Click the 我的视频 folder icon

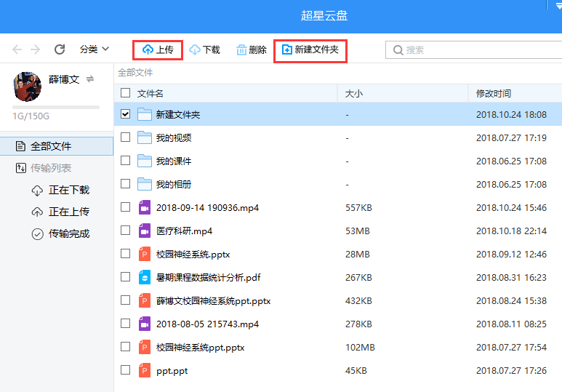pos(145,137)
